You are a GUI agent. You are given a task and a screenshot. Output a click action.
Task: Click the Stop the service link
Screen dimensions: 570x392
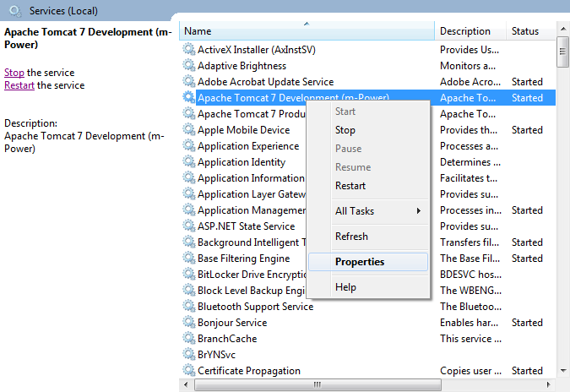pos(14,73)
